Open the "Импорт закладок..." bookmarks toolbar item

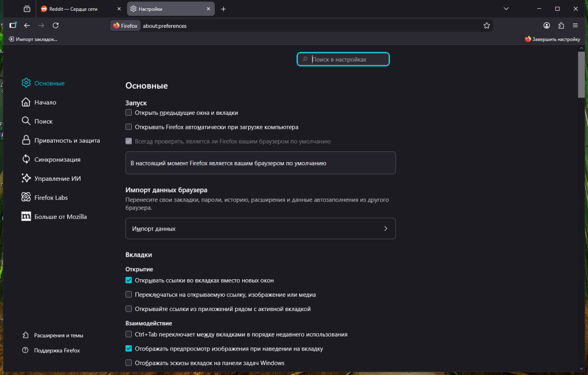click(x=33, y=39)
